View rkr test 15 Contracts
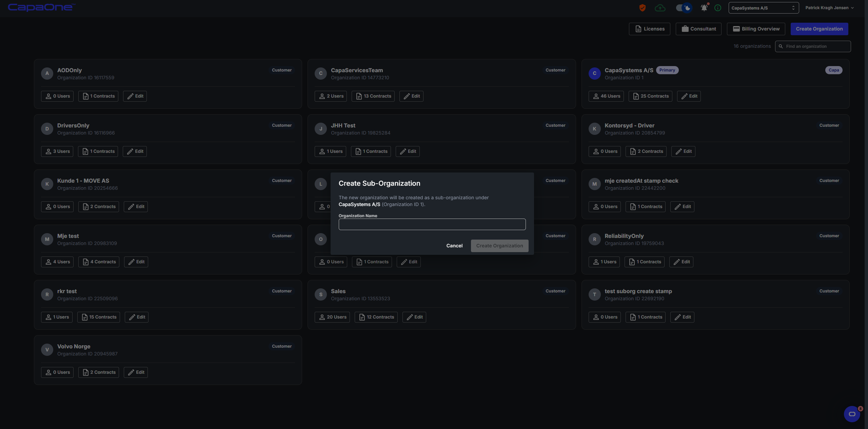 [x=99, y=317]
